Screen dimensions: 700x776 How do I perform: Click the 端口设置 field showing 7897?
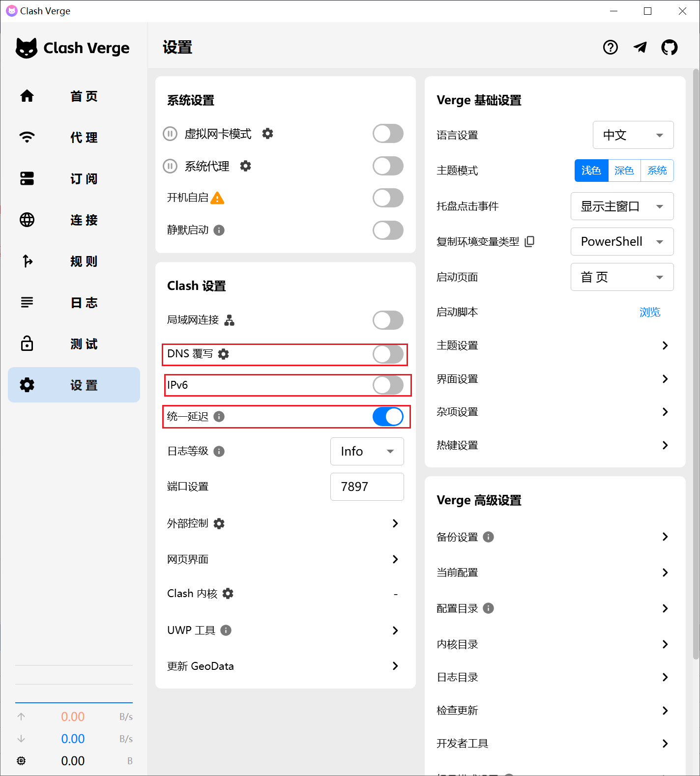(367, 487)
